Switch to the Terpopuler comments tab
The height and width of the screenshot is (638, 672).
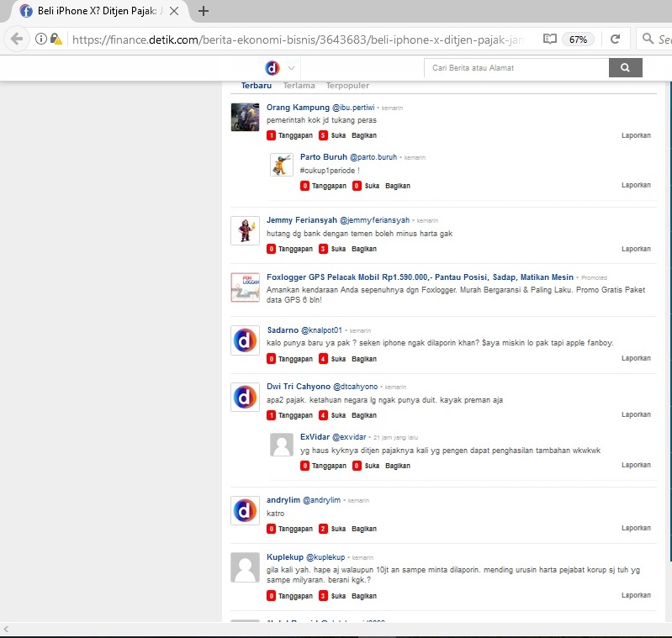pos(347,86)
